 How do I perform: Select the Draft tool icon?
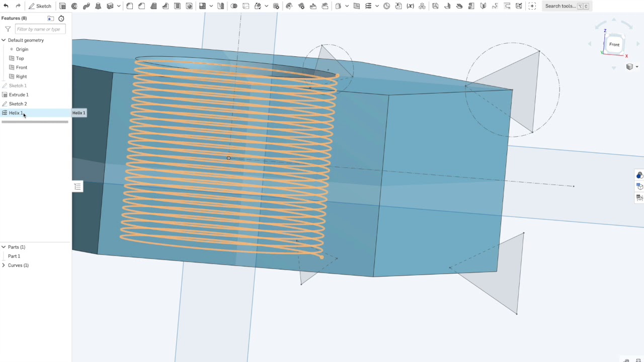point(153,6)
